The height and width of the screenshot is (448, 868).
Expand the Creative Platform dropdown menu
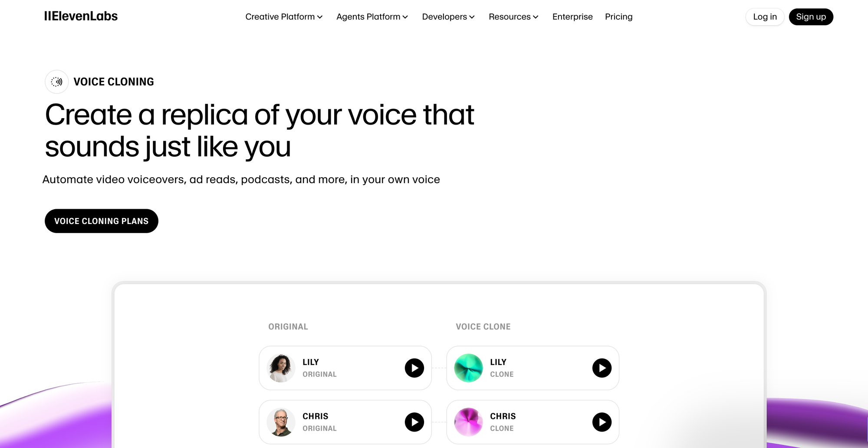pyautogui.click(x=284, y=17)
